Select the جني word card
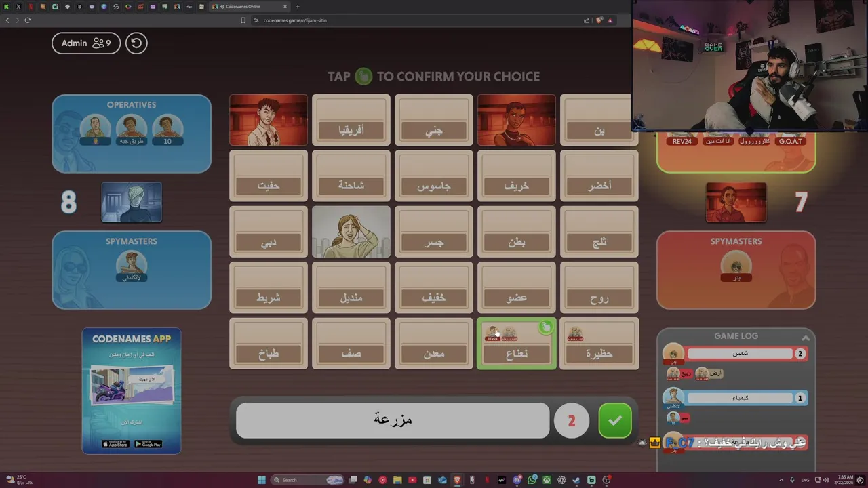868x488 pixels. click(434, 121)
